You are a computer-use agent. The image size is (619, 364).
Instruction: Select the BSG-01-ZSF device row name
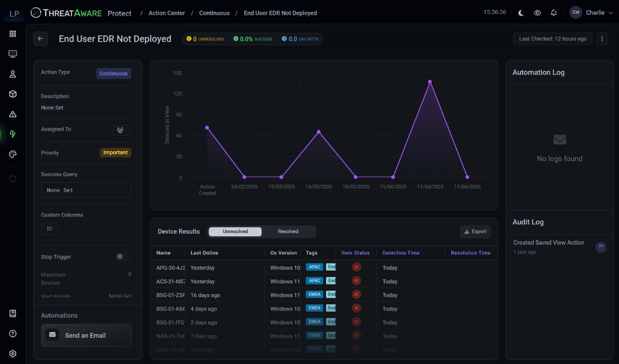click(171, 295)
